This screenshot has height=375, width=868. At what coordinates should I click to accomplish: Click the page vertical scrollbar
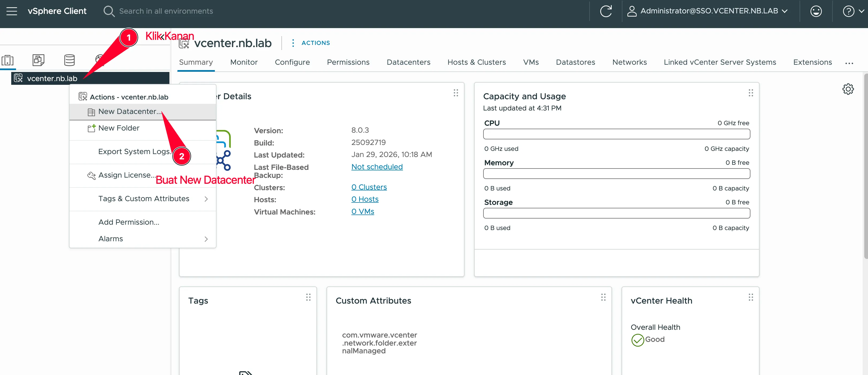pyautogui.click(x=865, y=167)
